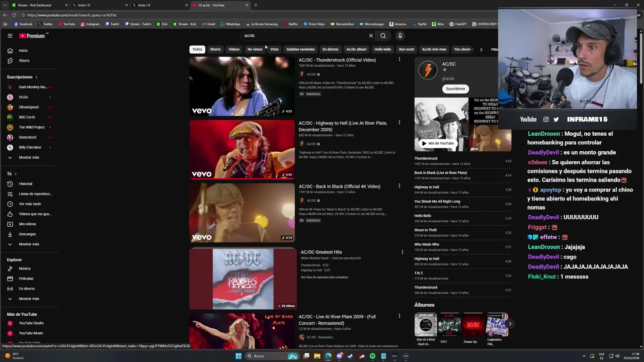Screen dimensions: 644x362
Task: Open the Thunderstruck video thumbnail
Action: tap(242, 86)
